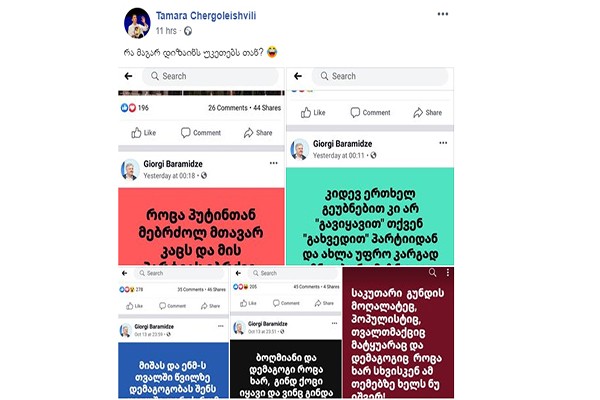Click the Tamara Chergoleishvili name link
This screenshot has height=400, width=600.
tap(206, 16)
